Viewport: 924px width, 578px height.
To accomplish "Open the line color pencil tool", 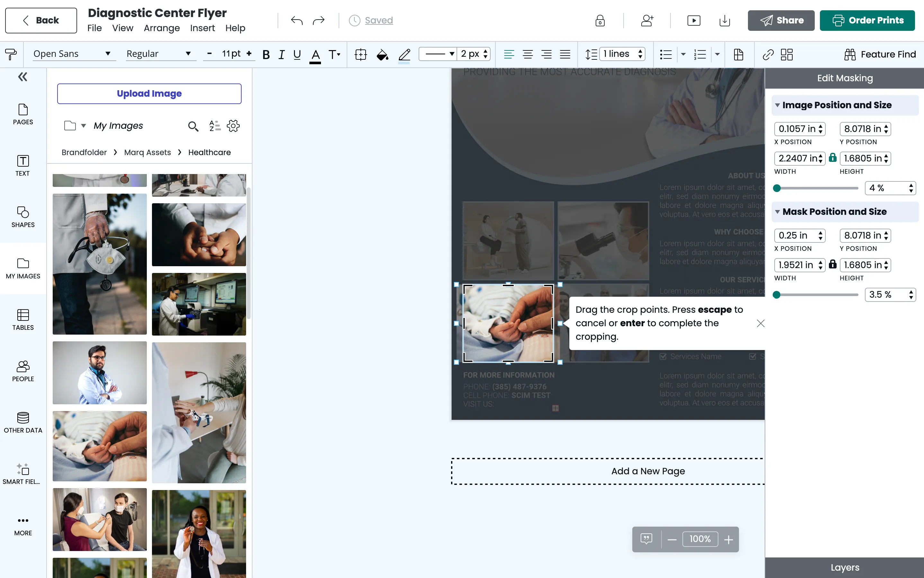I will pos(404,55).
